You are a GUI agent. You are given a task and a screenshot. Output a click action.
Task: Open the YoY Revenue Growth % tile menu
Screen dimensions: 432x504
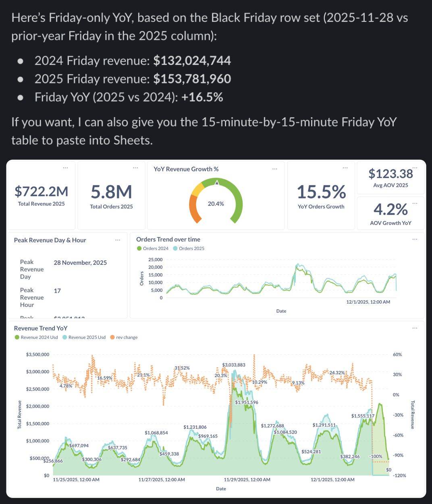click(275, 169)
